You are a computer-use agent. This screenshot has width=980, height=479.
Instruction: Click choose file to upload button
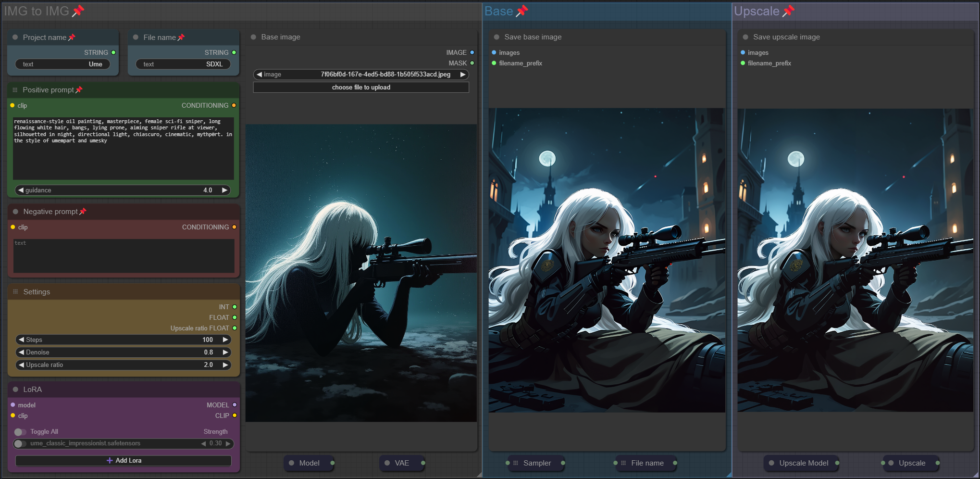pos(360,88)
